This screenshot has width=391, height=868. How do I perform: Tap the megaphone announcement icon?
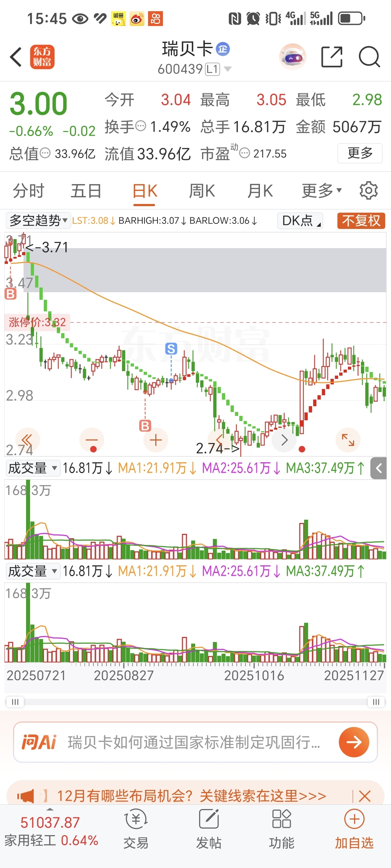(25, 796)
